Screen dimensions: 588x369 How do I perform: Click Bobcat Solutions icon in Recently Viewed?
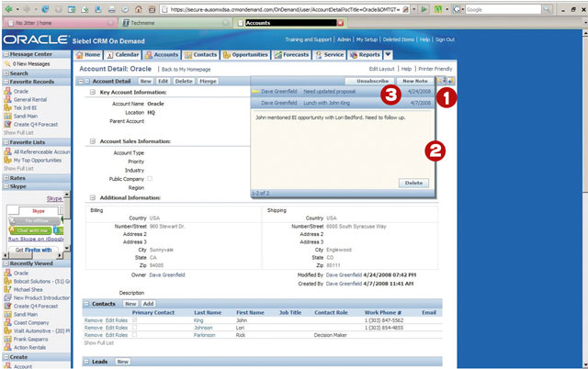coord(7,281)
